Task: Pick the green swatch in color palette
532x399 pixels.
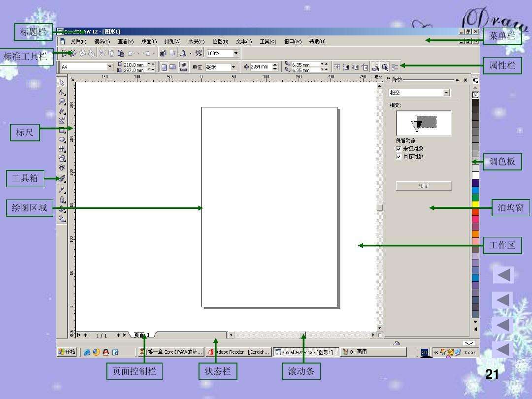Action: coord(475,198)
